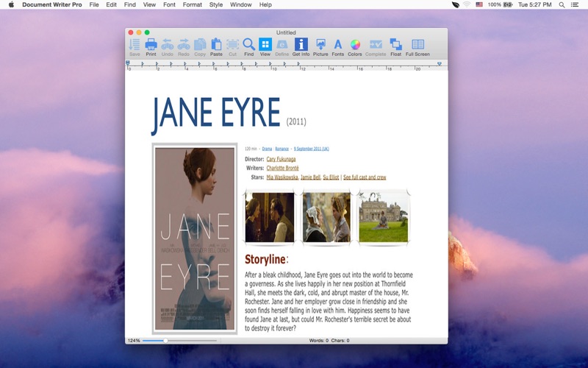Open Notification Center list icon

pyautogui.click(x=575, y=4)
